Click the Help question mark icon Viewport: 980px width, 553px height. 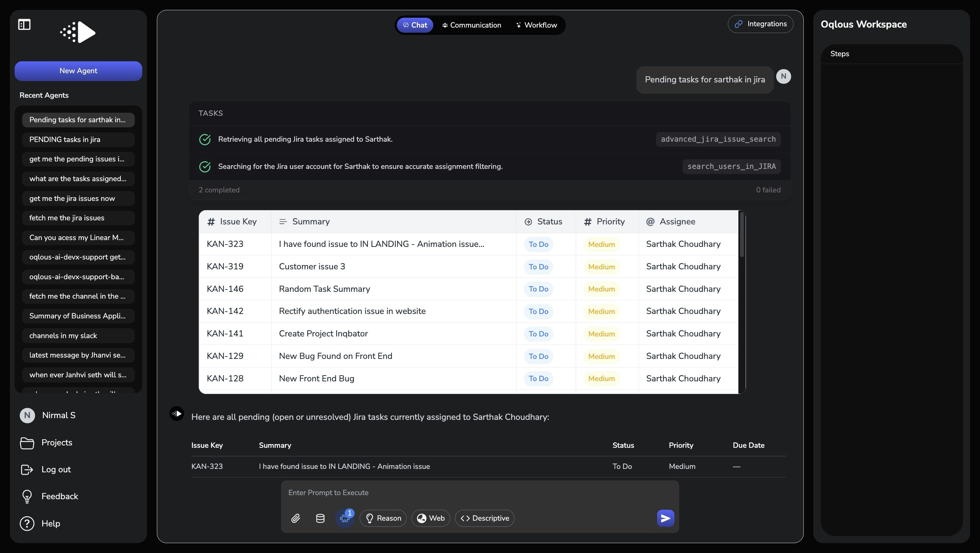pyautogui.click(x=27, y=523)
